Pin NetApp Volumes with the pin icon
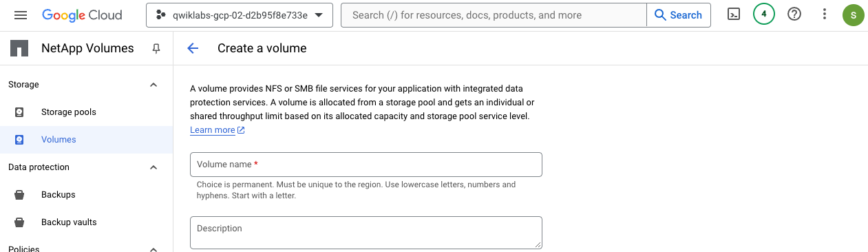Viewport: 868px width, 252px height. click(156, 48)
